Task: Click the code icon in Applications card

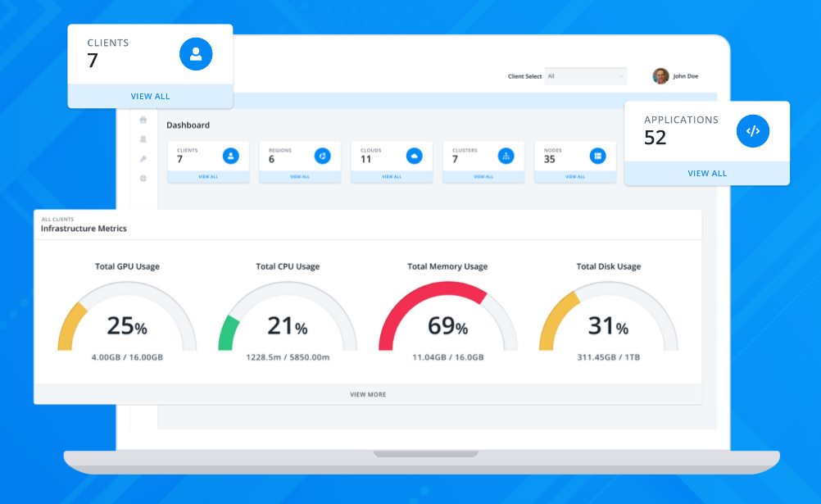Action: (752, 131)
